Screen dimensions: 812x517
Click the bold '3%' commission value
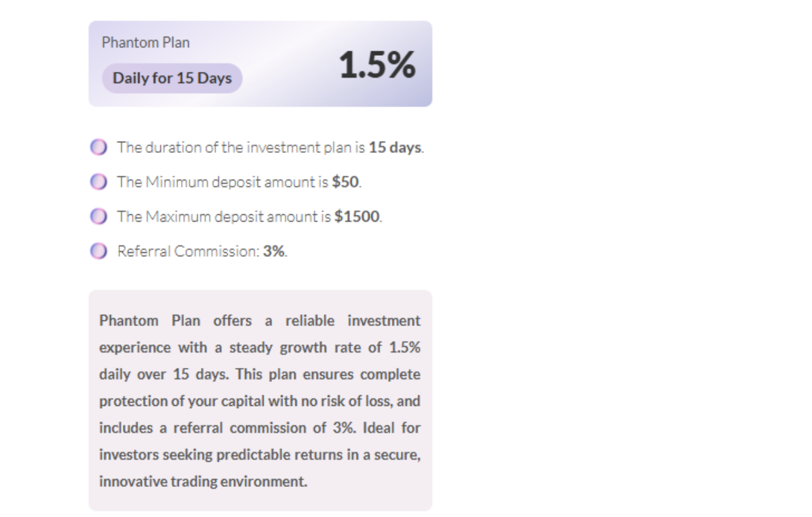tap(274, 251)
